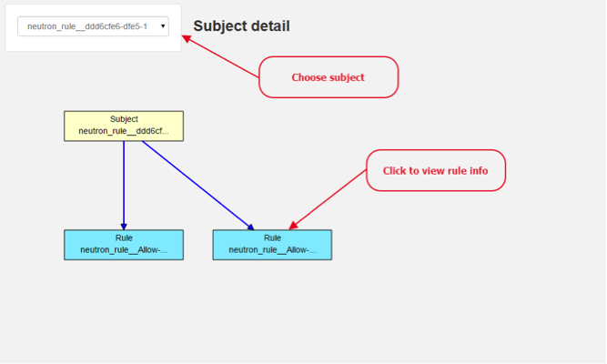Screen dimensions: 607x364
Task: Click the Subject detail heading
Action: point(241,26)
